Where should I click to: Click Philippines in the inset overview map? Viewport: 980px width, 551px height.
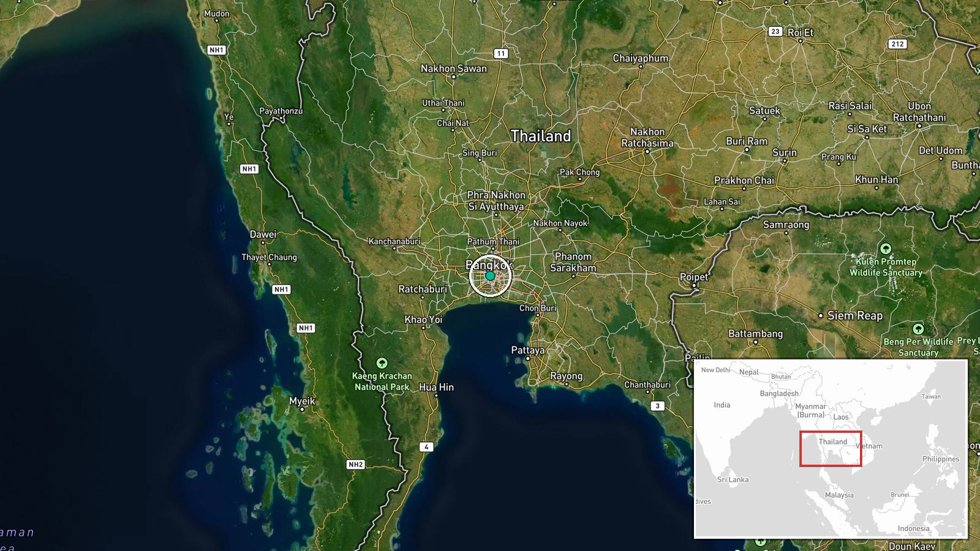pos(941,459)
